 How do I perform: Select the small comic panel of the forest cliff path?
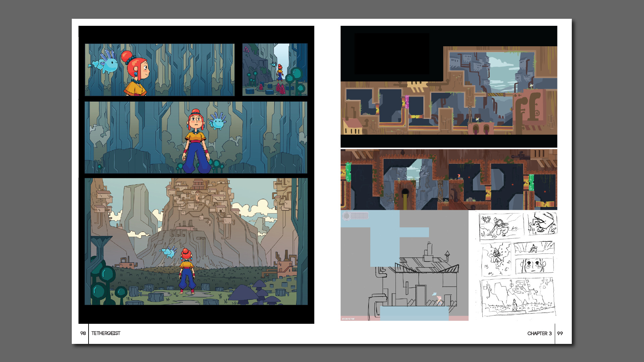[275, 70]
